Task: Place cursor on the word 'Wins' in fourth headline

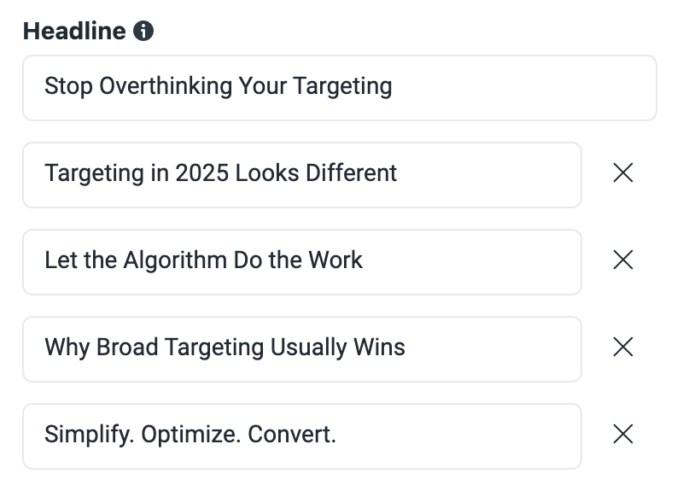Action: [x=379, y=347]
